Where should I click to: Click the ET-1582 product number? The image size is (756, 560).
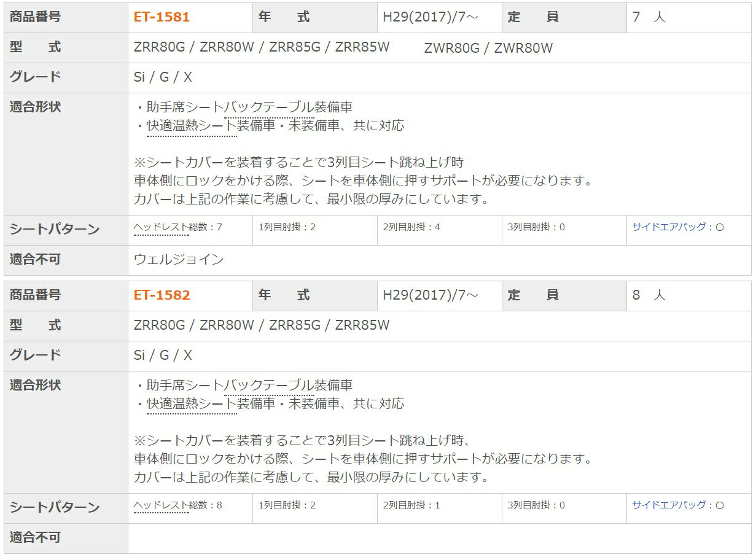click(x=162, y=295)
